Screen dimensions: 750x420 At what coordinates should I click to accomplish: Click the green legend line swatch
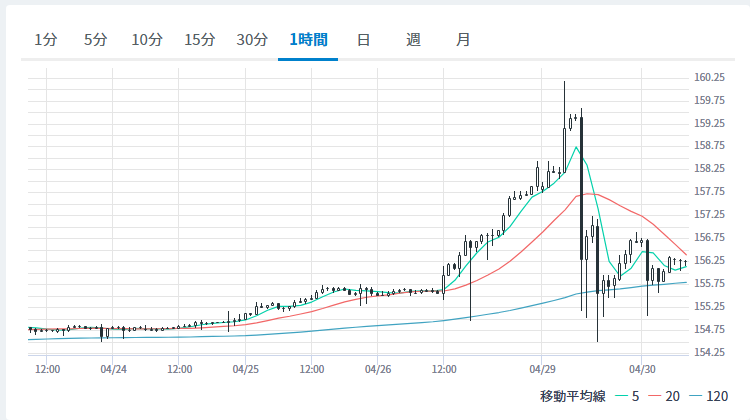click(621, 396)
